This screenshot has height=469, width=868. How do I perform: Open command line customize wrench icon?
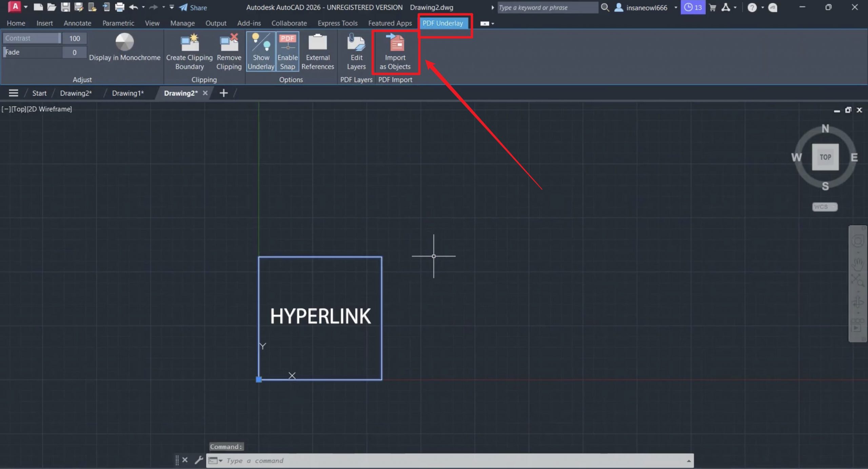click(x=199, y=460)
